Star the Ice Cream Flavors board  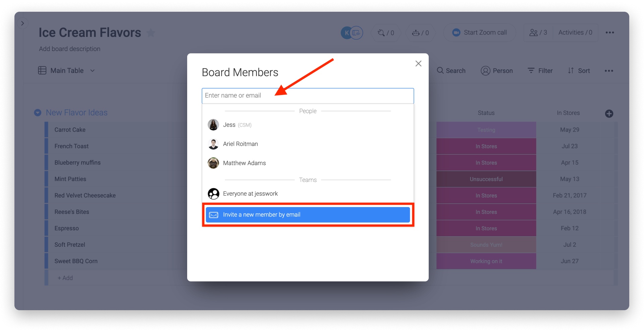pyautogui.click(x=151, y=33)
